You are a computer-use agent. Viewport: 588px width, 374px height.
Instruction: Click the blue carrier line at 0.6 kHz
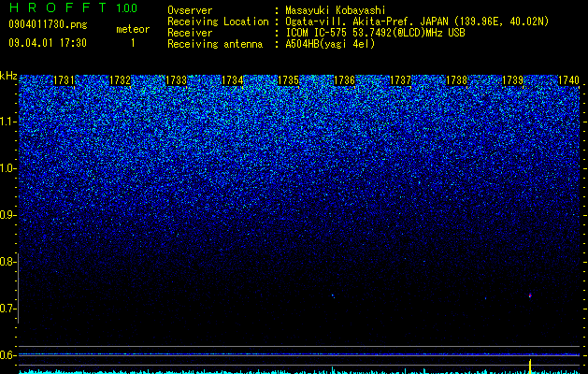coord(299,354)
